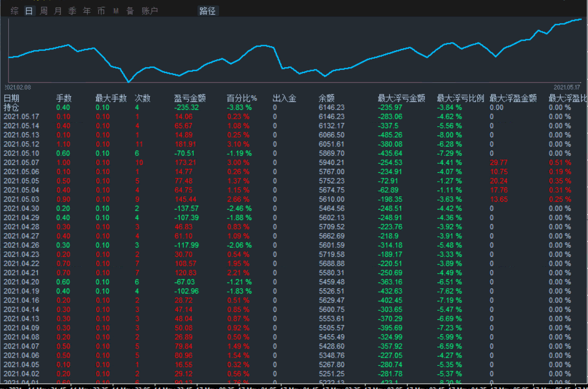Screen dimensions: 588x389
Task: Click the 最大浮亏金额 column header
Action: [401, 98]
